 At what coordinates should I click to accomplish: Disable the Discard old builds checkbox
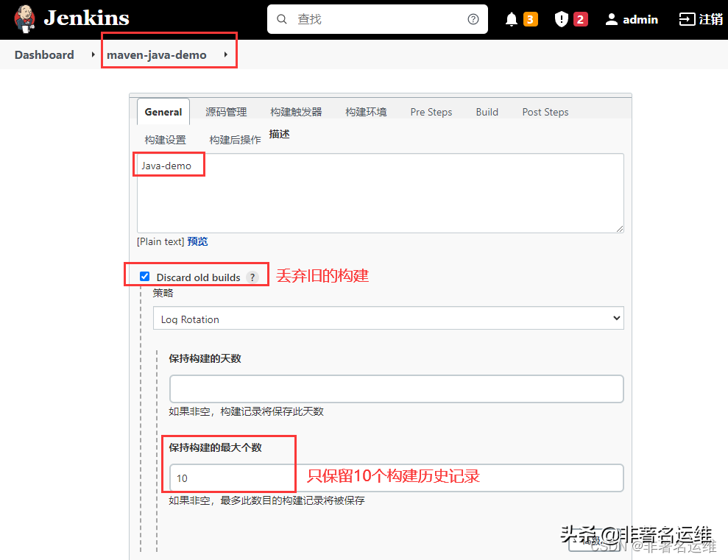click(145, 277)
